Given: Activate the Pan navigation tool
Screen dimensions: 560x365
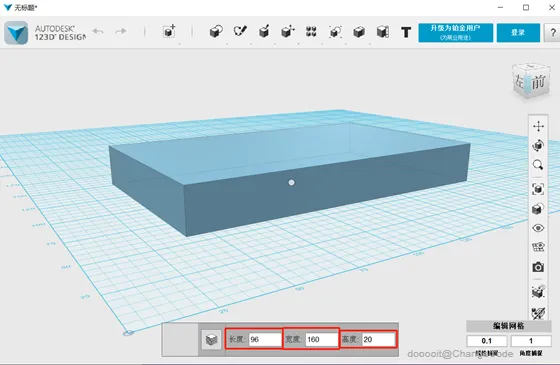Looking at the screenshot, I should click(x=538, y=126).
